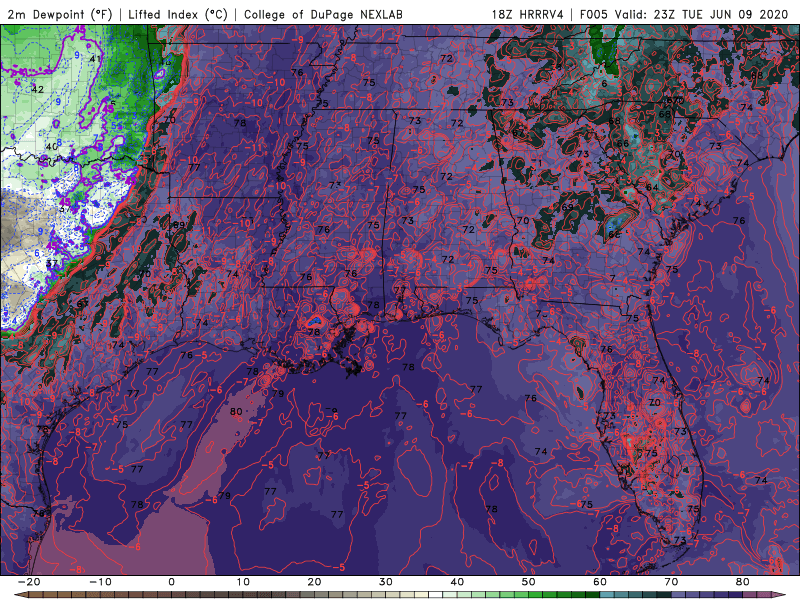
Task: Select the 'College of DuPage NEXLAB' header text
Action: coord(323,14)
